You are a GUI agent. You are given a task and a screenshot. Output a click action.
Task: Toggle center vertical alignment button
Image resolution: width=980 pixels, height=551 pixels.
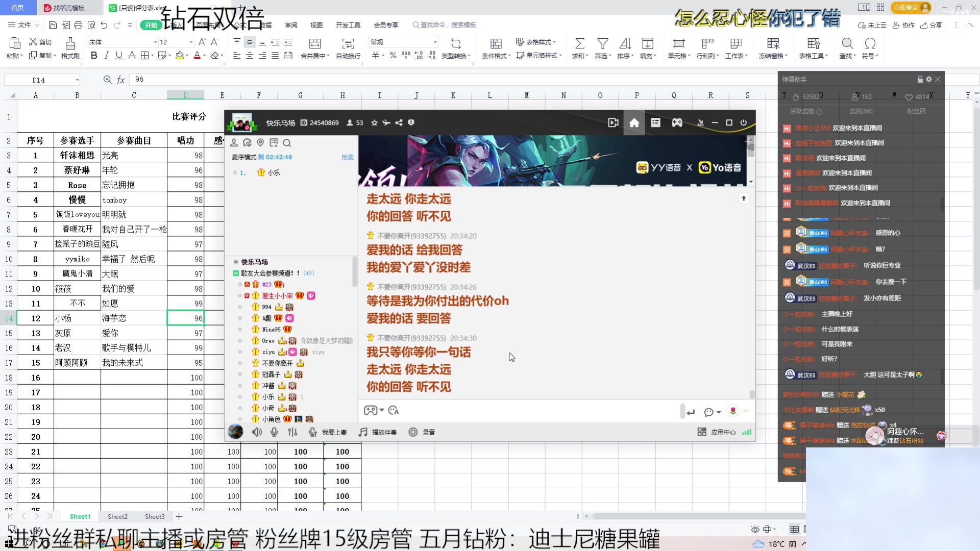click(250, 42)
